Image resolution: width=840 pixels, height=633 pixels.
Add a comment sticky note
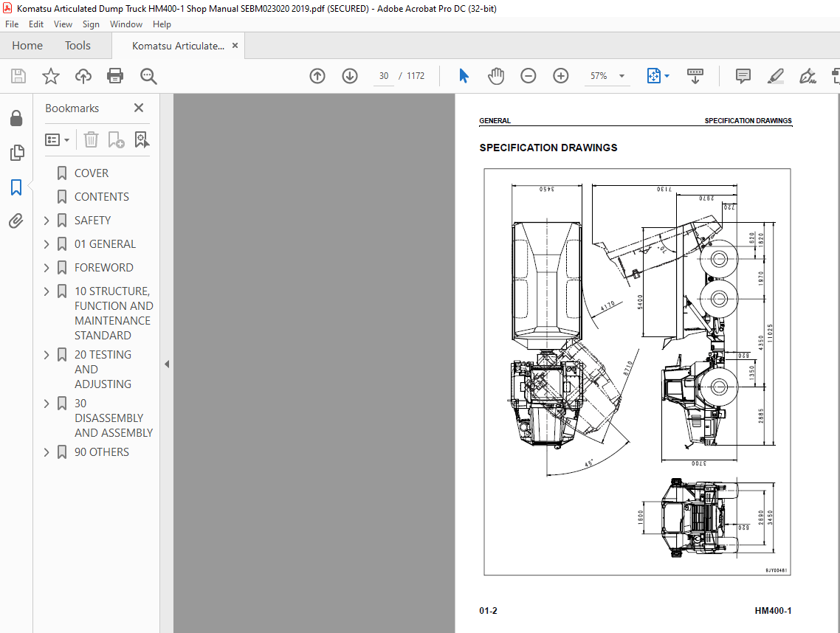point(743,76)
